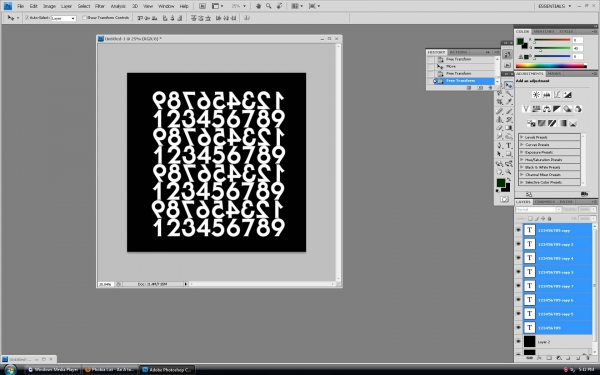Add a Curves adjustment

tap(557, 95)
